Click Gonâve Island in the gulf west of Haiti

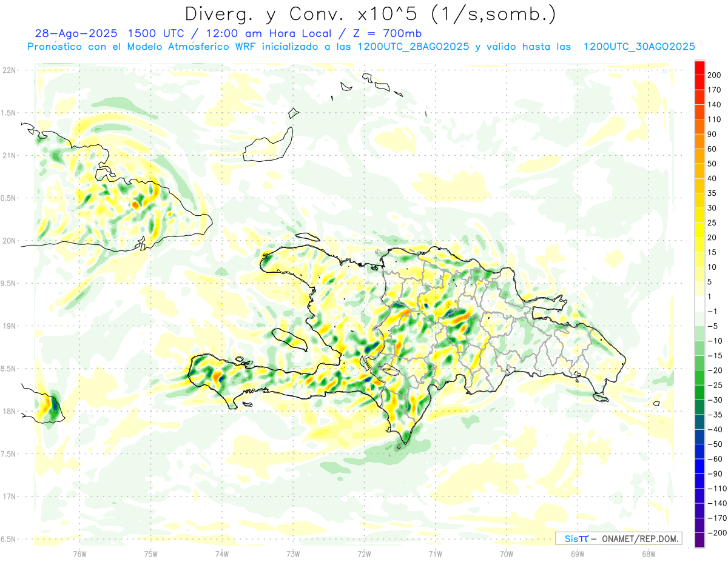point(290,338)
